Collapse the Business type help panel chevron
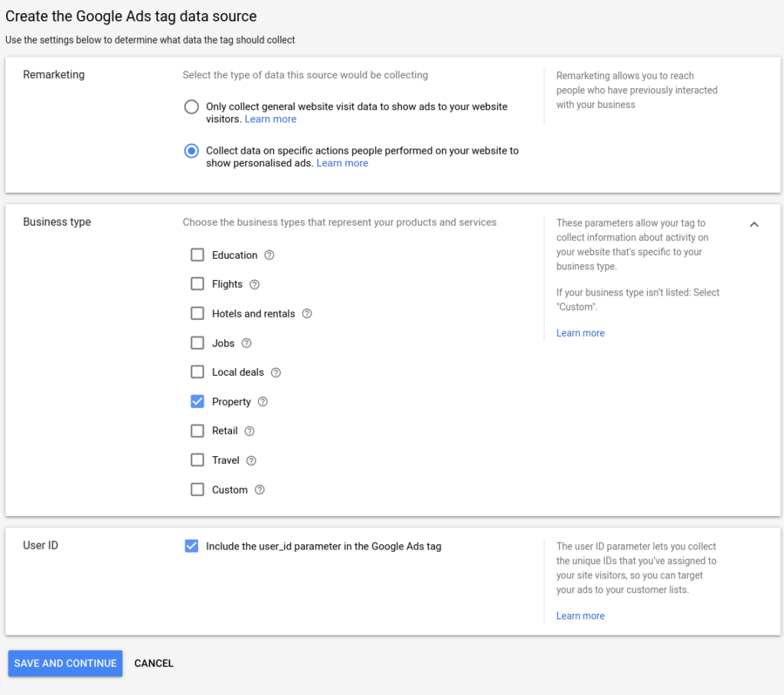Screen dimensions: 784x695 (x=754, y=224)
